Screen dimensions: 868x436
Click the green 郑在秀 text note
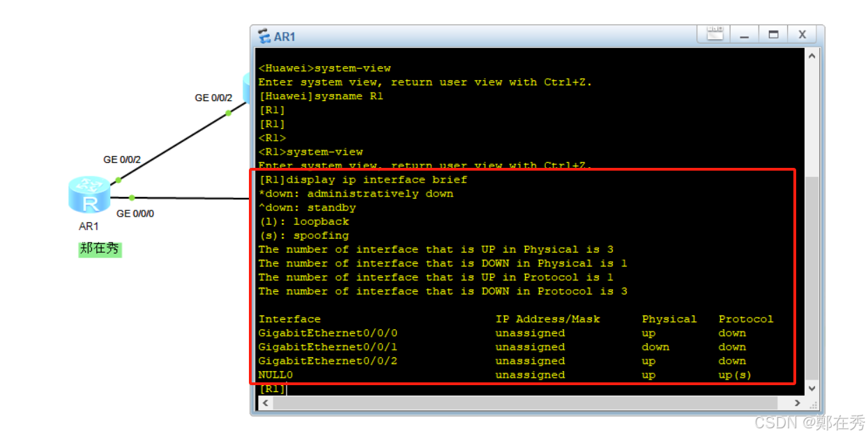[100, 249]
